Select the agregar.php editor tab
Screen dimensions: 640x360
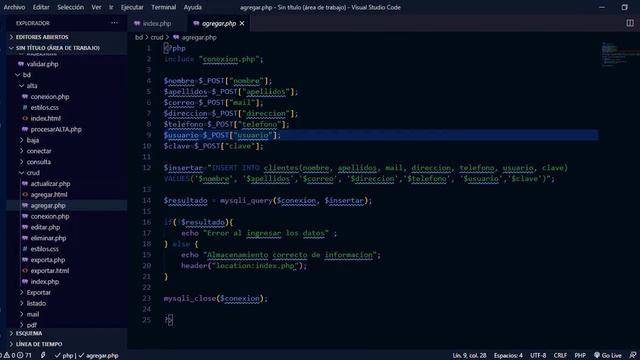coord(219,24)
